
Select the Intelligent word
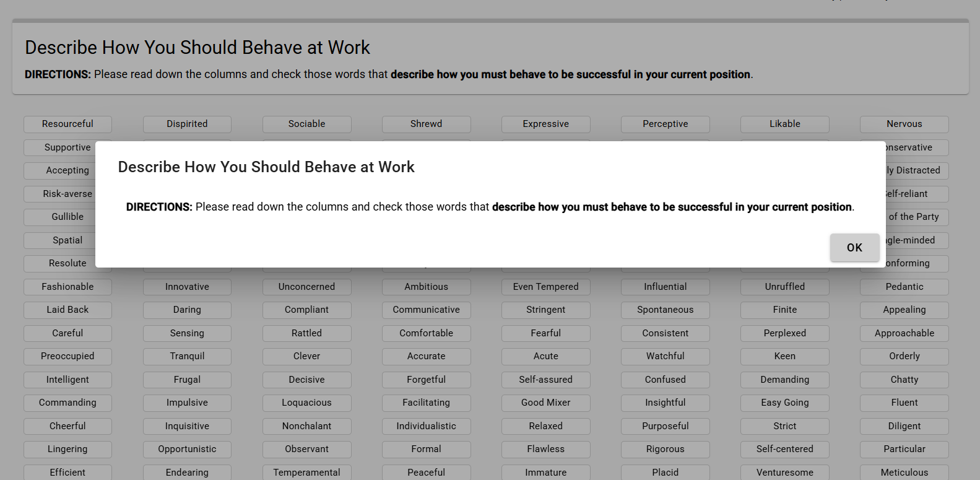point(67,380)
